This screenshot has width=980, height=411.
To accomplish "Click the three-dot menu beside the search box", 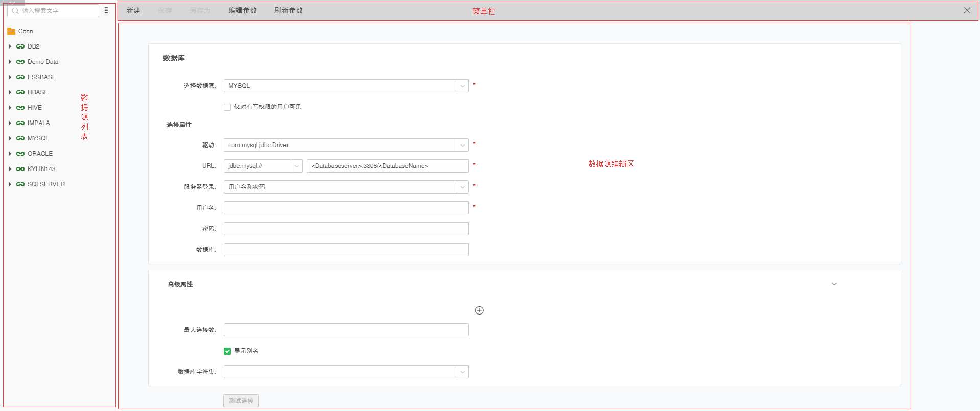I will 106,10.
